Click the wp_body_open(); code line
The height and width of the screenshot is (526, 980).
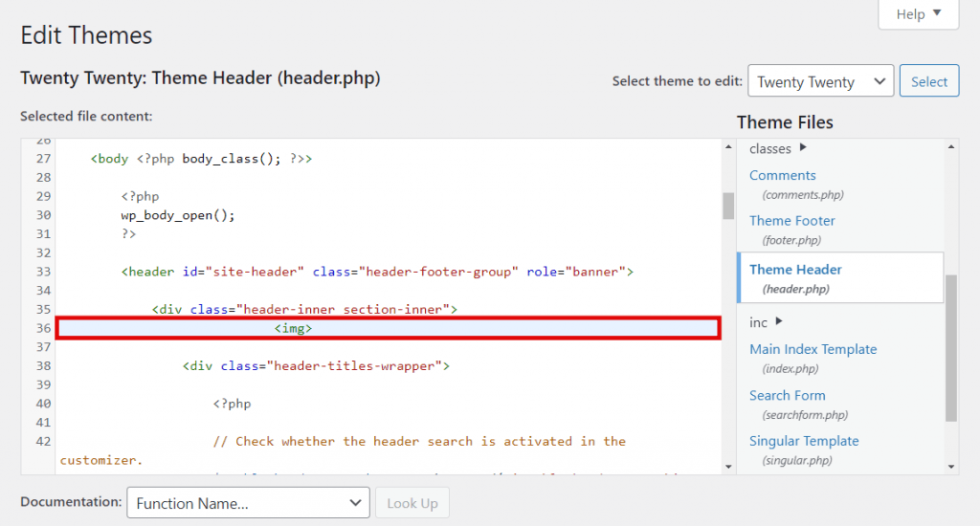point(177,215)
